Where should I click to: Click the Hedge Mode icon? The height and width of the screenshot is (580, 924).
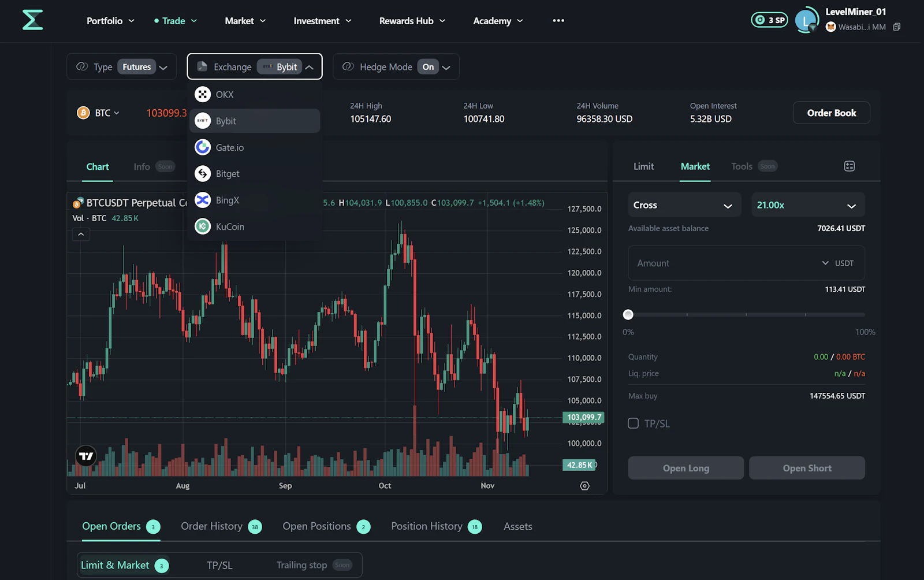pyautogui.click(x=348, y=66)
